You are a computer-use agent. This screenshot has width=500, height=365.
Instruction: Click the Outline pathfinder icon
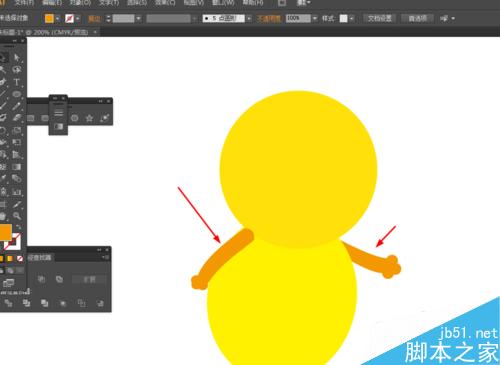tap(81, 303)
